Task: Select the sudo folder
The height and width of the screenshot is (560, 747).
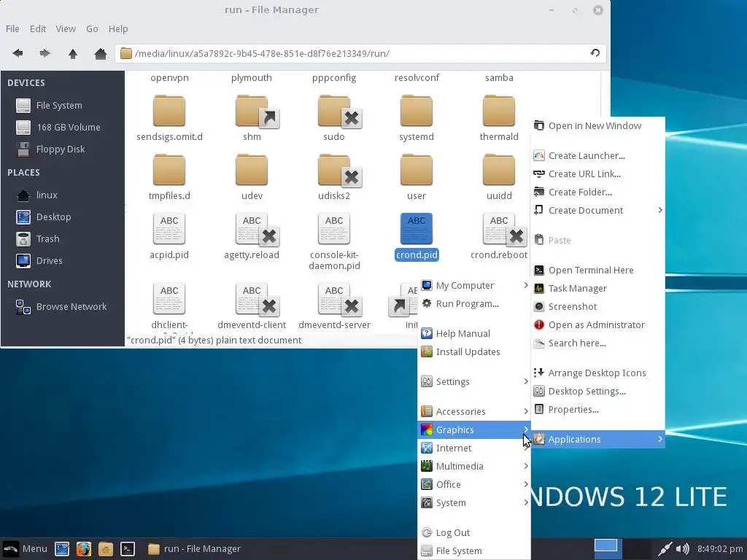Action: click(334, 117)
